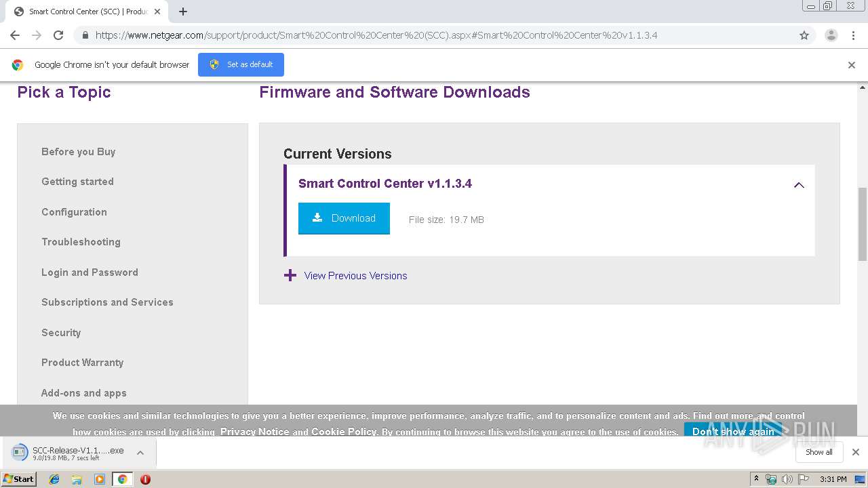868x488 pixels.
Task: Click the Chrome taskbar icon
Action: click(122, 479)
